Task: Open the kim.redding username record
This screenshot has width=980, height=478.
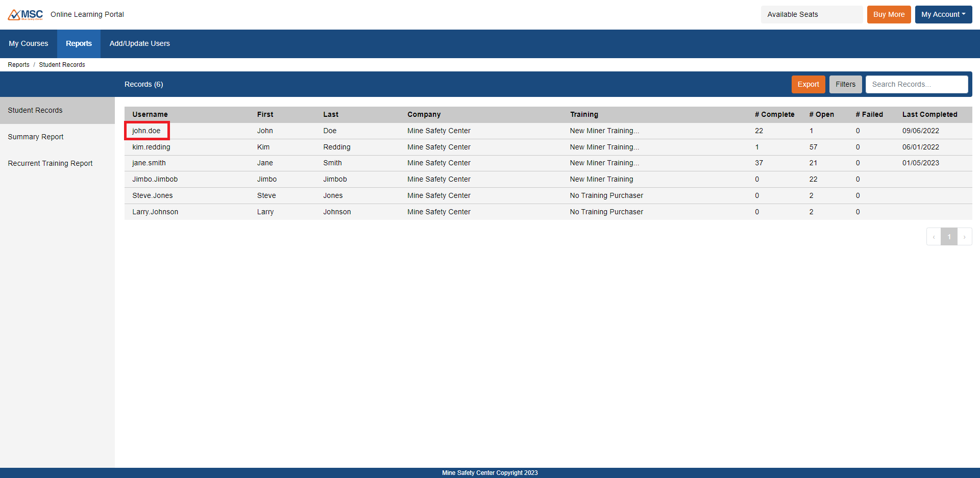Action: tap(151, 147)
